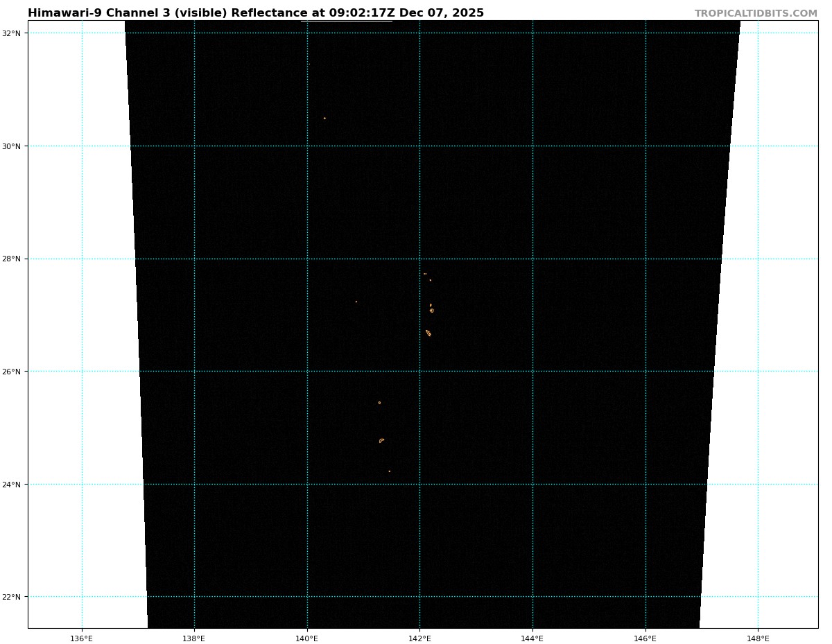The height and width of the screenshot is (644, 832).
Task: Click the island outline near 30.5°N, 140.3°E
Action: 324,119
